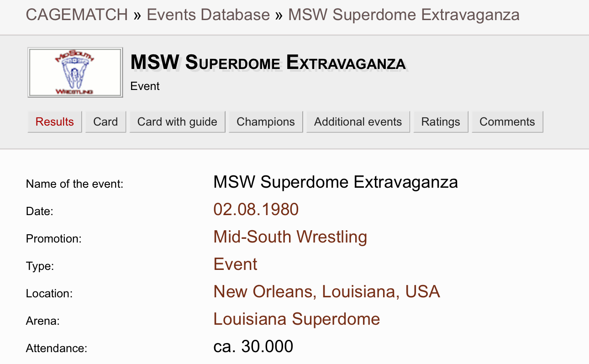Click the Event type link

236,264
